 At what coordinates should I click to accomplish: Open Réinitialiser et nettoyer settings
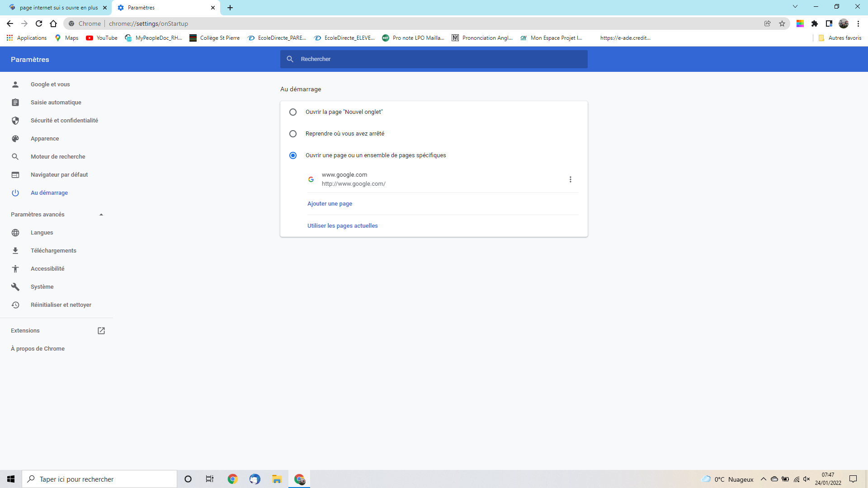[x=61, y=305]
